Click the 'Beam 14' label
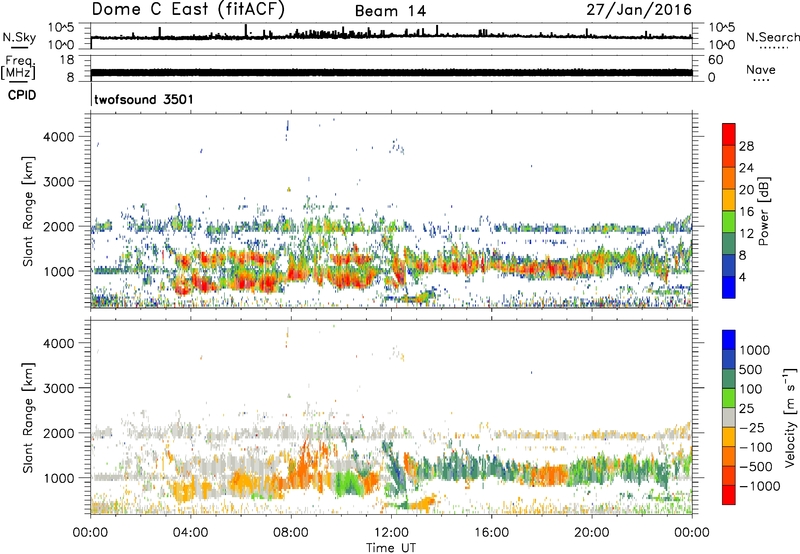Image resolution: width=800 pixels, height=554 pixels. pyautogui.click(x=390, y=11)
